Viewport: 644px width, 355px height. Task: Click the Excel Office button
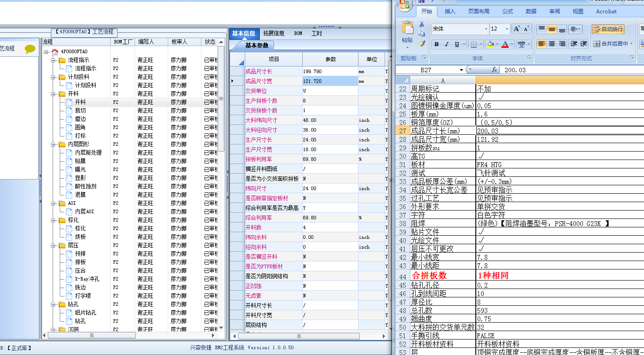(x=405, y=5)
